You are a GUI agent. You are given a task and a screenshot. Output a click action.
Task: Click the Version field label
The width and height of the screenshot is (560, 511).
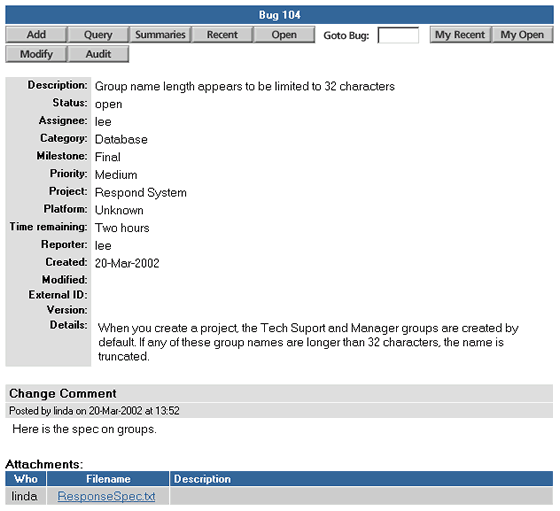[x=67, y=310]
